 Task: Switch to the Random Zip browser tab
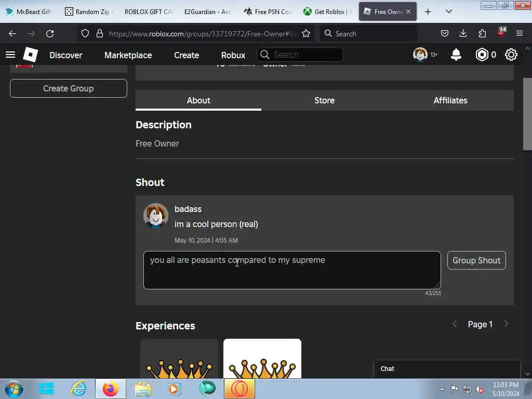[x=88, y=11]
